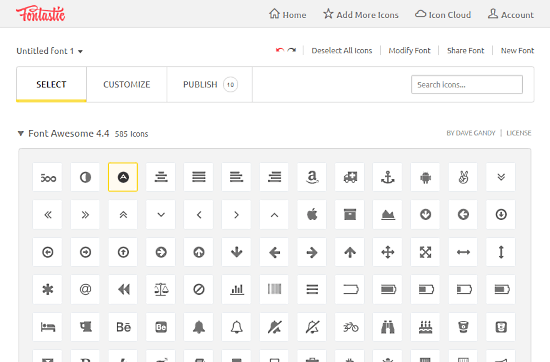Screen dimensions: 550x362
Task: Select the double angle right icon
Action: pos(85,215)
